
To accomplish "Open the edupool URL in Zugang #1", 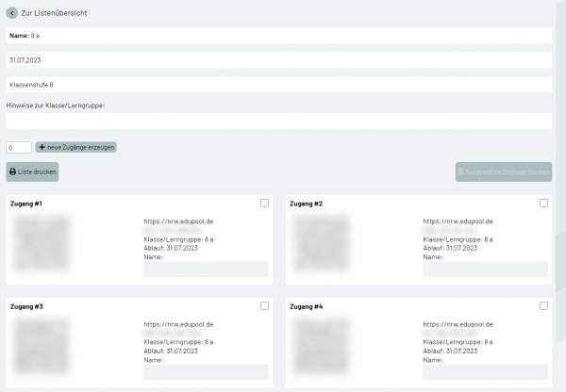I will point(178,221).
